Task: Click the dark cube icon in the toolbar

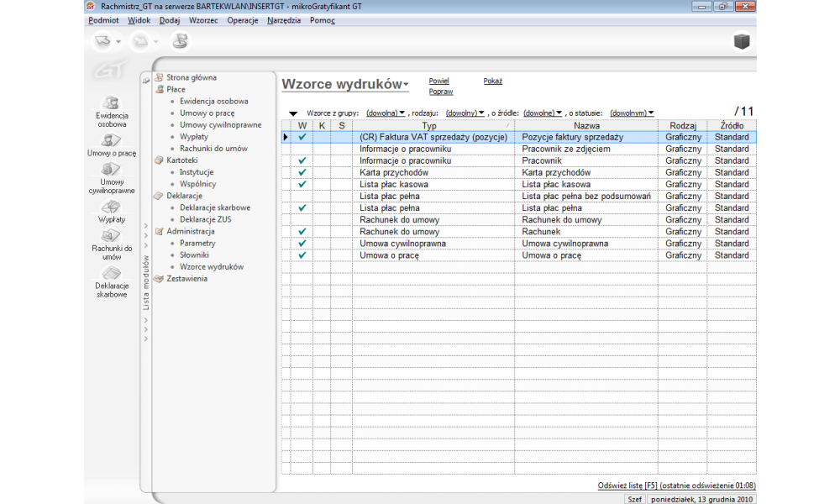Action: 742,41
